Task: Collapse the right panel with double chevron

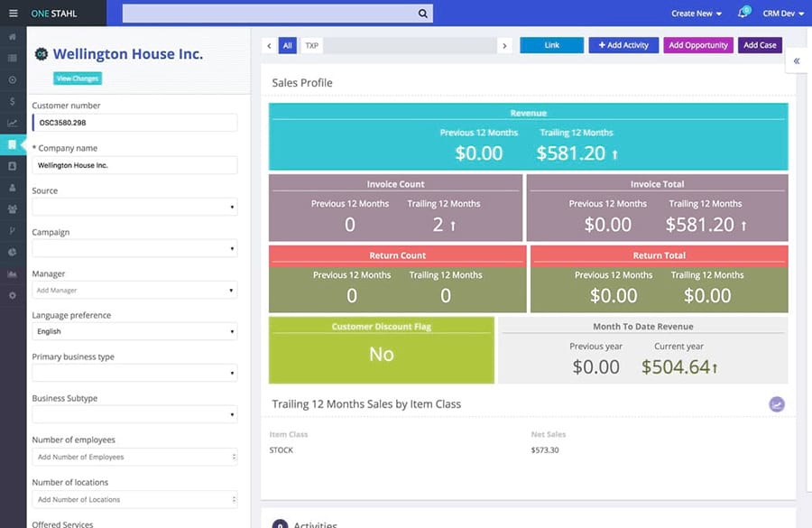Action: [797, 61]
